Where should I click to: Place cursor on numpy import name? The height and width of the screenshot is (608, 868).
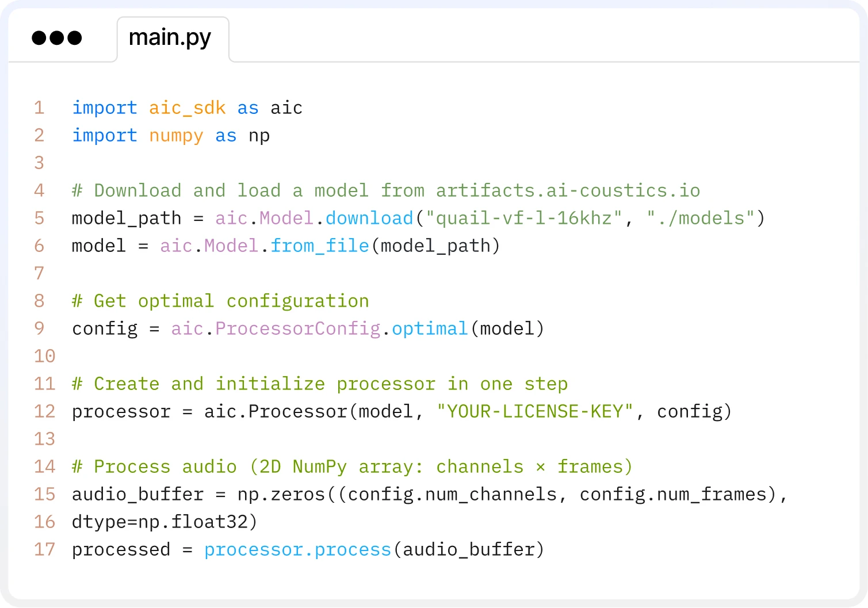[x=176, y=136]
